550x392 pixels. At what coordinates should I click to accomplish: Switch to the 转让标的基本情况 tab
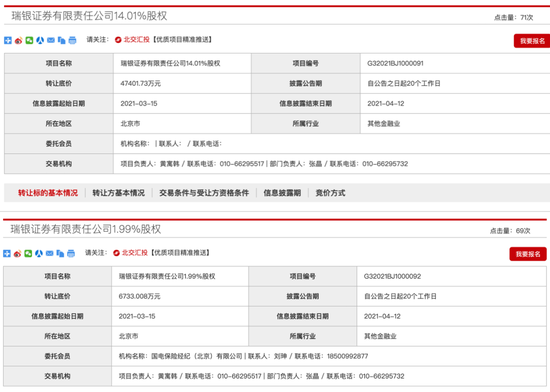pyautogui.click(x=48, y=193)
